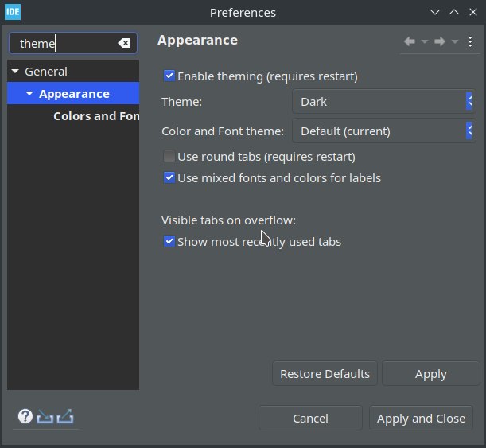Clear the theme search filter text
Image resolution: width=486 pixels, height=448 pixels.
(x=124, y=43)
